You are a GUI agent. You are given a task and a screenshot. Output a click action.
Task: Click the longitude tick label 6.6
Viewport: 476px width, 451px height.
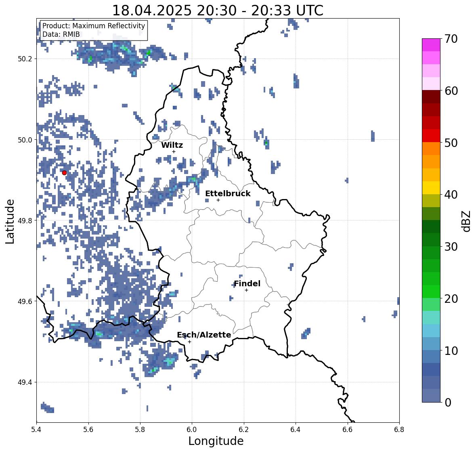click(348, 429)
